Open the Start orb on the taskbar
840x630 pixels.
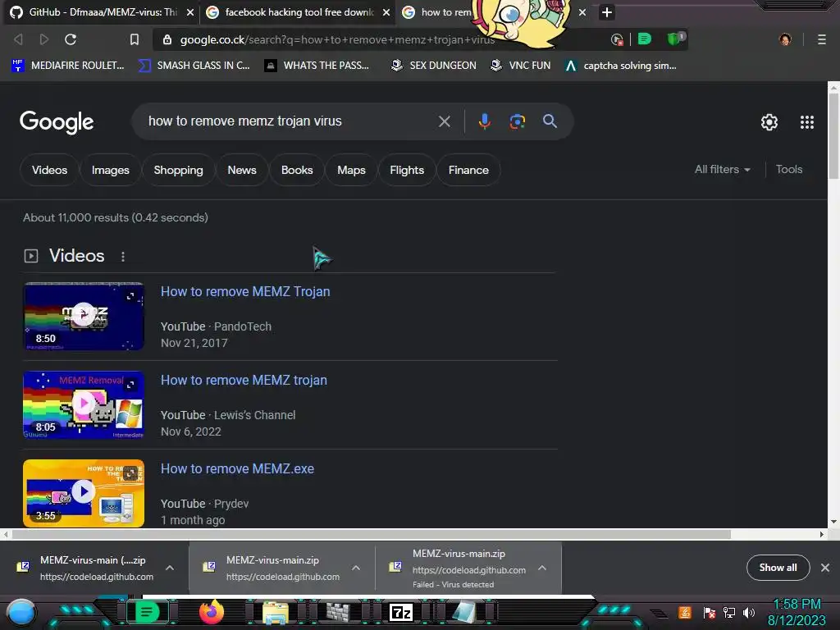[21, 613]
